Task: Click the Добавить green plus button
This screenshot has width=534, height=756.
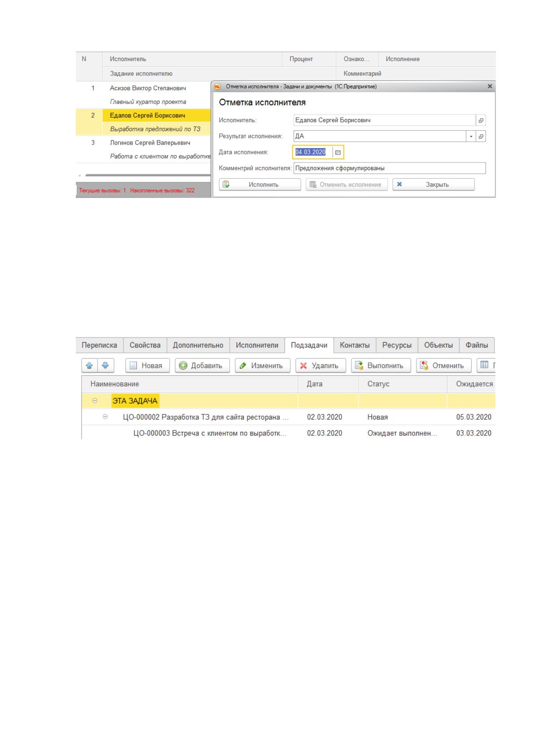Action: 202,365
